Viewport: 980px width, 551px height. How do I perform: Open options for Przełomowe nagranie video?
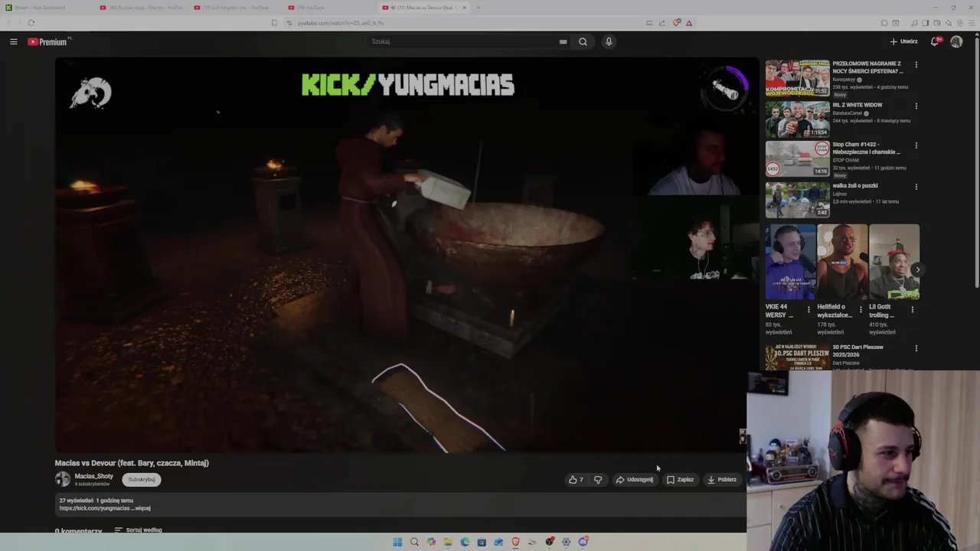pyautogui.click(x=916, y=65)
